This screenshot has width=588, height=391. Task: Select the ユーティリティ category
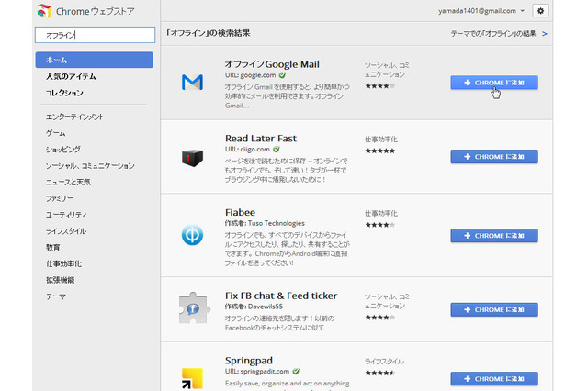tap(66, 215)
